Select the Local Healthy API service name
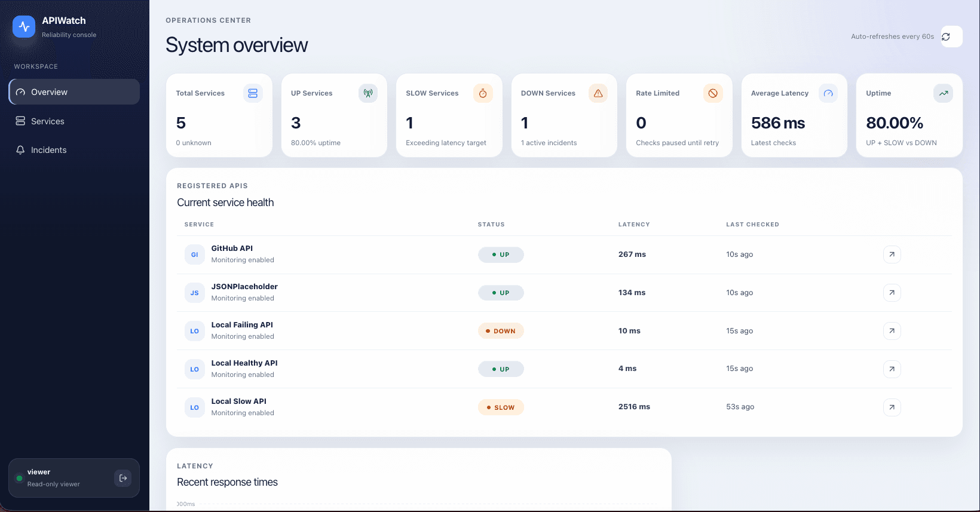Viewport: 980px width, 512px height. coord(244,363)
